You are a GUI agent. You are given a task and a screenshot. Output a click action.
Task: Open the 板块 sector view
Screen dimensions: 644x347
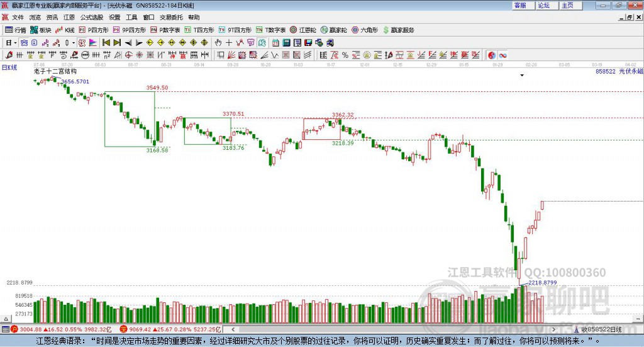click(41, 30)
